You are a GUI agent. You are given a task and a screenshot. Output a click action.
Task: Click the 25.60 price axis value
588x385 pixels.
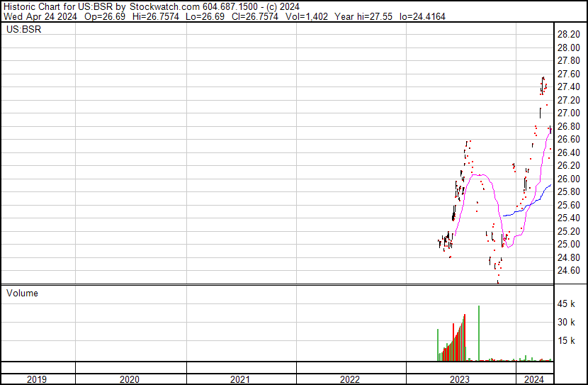[568, 205]
